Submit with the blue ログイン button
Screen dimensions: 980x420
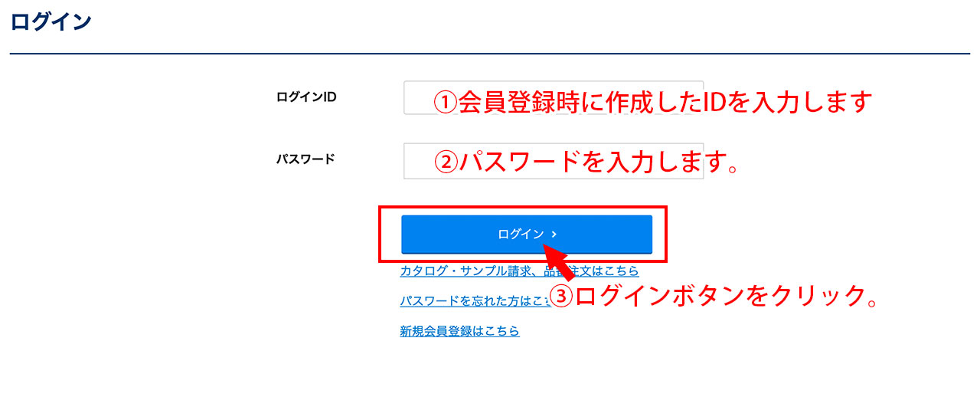527,235
